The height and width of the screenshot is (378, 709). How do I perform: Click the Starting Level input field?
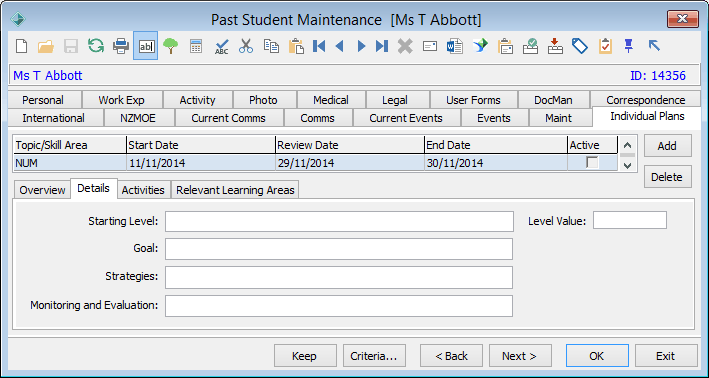coord(339,221)
